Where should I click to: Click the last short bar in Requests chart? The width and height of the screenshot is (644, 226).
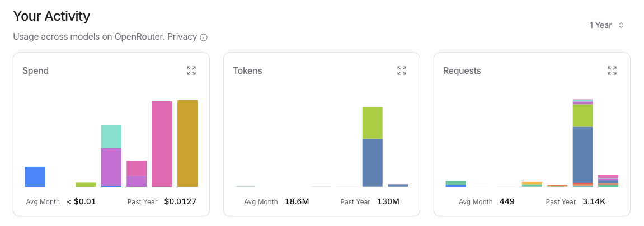pos(608,180)
